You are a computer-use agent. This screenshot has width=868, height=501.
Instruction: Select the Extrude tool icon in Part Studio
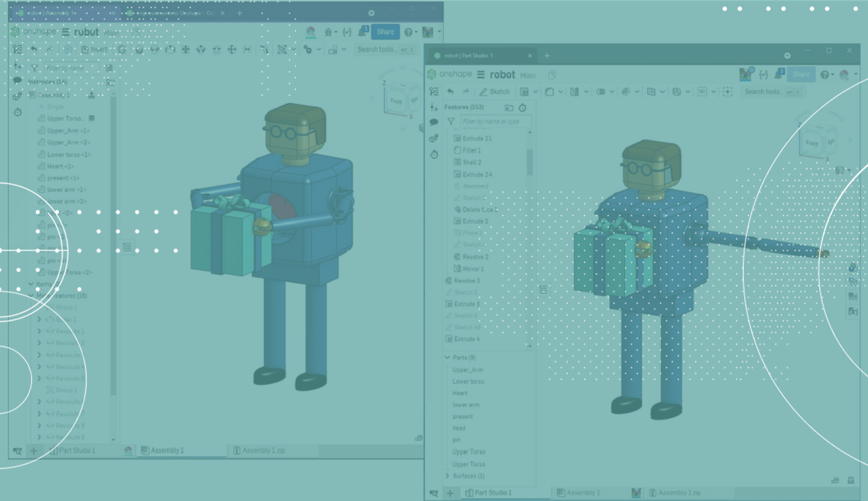pyautogui.click(x=524, y=92)
